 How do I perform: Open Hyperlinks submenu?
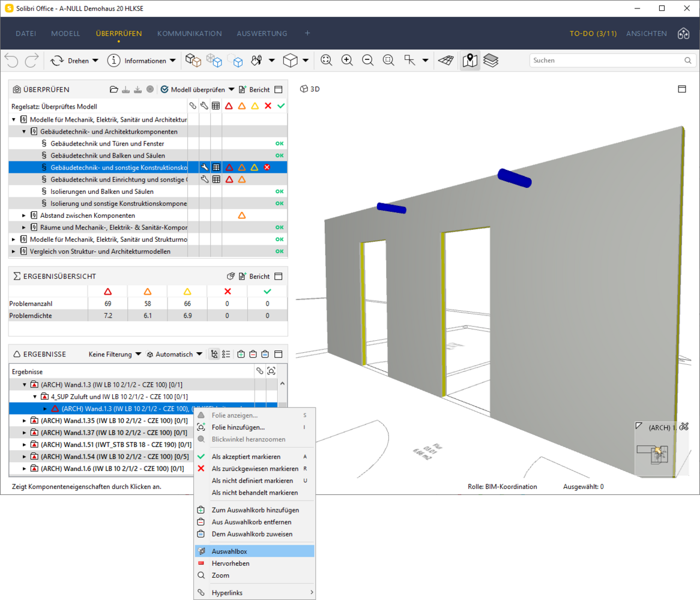[255, 593]
